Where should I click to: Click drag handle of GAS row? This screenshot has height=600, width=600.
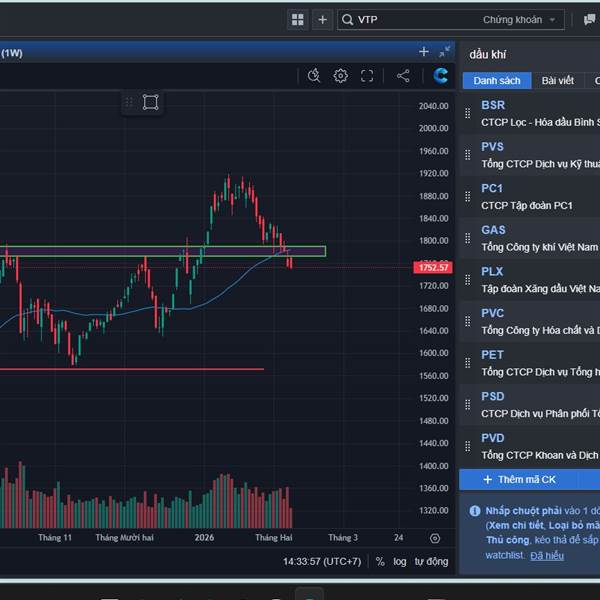pos(468,238)
